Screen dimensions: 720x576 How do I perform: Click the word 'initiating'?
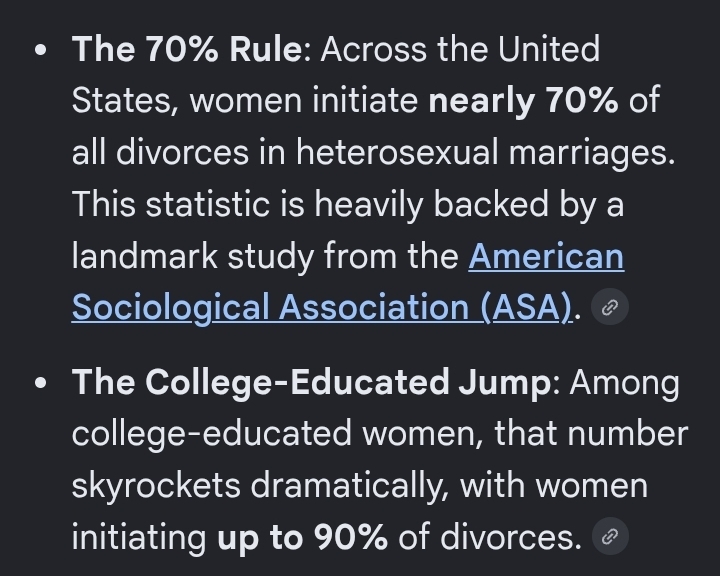139,537
